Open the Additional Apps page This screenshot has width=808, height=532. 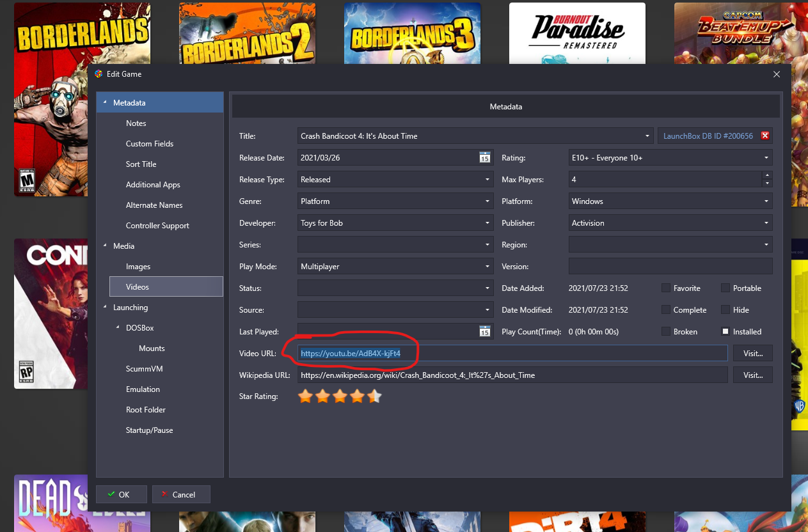153,185
